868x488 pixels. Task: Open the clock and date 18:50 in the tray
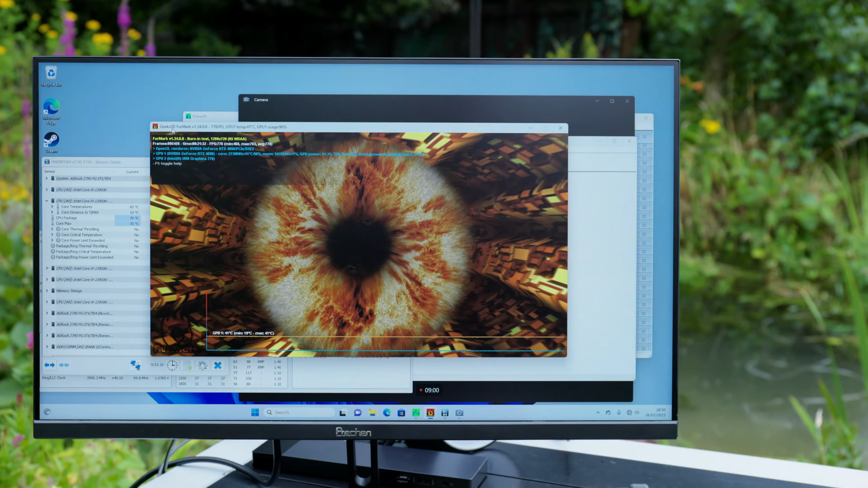tap(655, 413)
